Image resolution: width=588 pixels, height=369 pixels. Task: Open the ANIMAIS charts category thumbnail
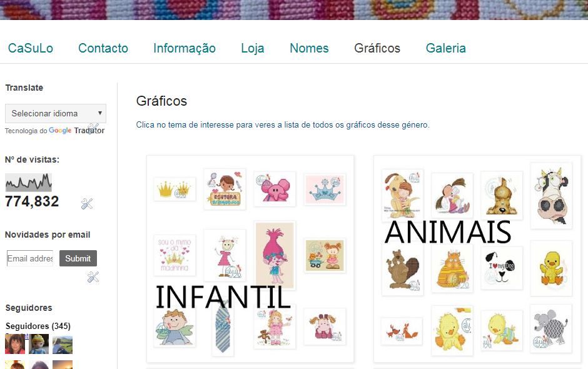tap(477, 259)
